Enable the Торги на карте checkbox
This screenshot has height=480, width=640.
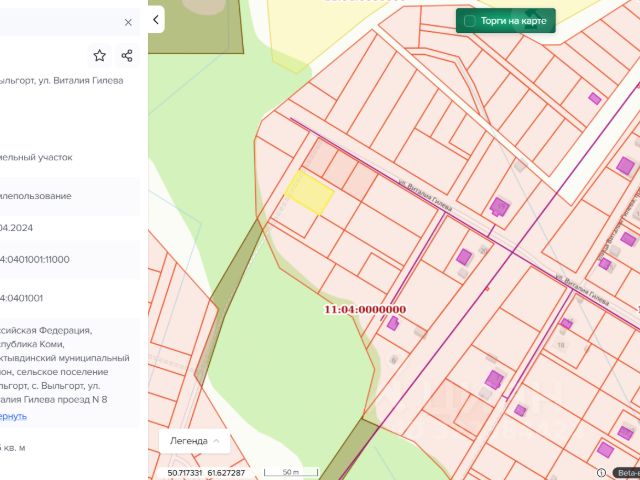[470, 21]
